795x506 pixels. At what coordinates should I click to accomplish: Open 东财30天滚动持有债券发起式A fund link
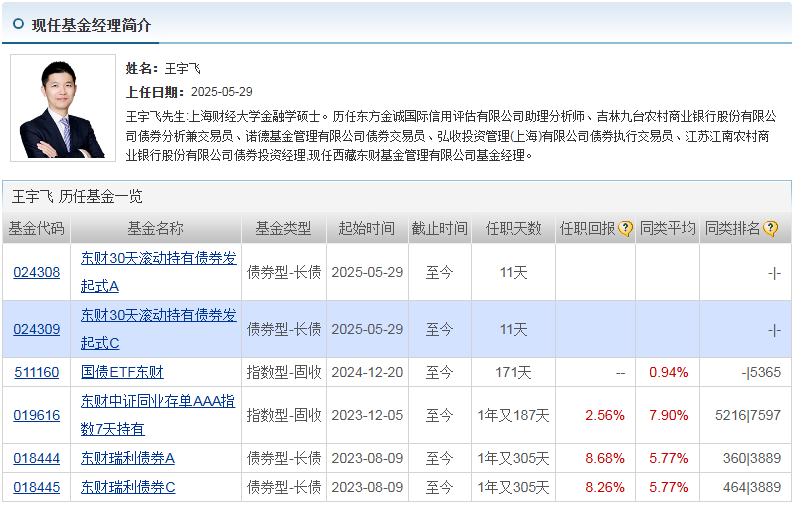[x=158, y=272]
